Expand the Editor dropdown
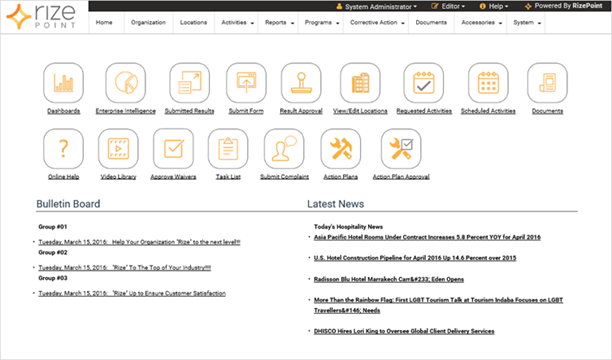This screenshot has height=360, width=612. (448, 6)
